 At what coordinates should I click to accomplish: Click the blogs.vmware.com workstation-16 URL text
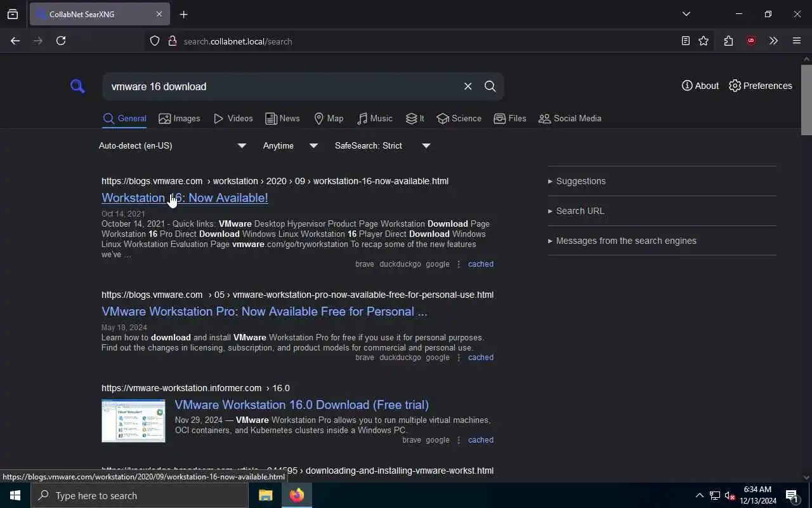click(x=275, y=181)
